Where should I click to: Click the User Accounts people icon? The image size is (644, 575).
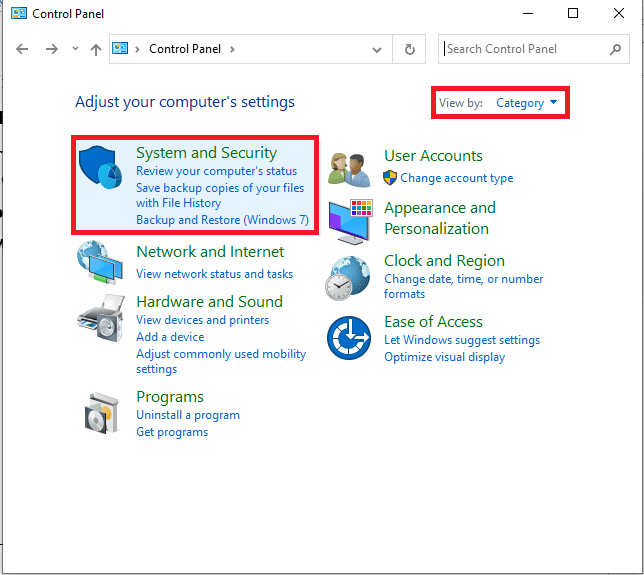click(349, 168)
